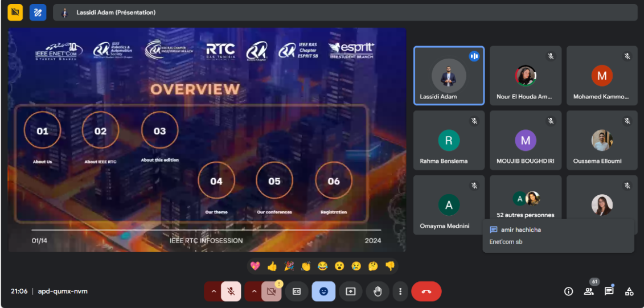This screenshot has width=644, height=308.
Task: Select Mohamed Kammoun's participant tile
Action: click(x=602, y=76)
